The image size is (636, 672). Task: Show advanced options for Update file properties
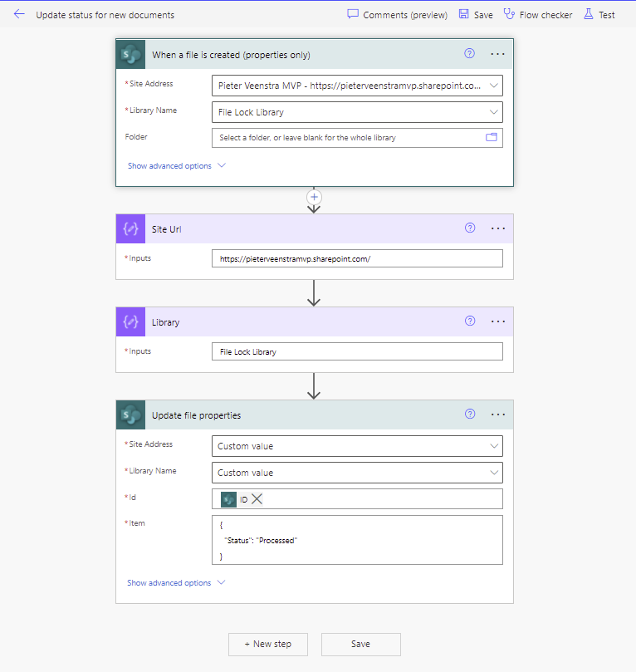pos(176,583)
